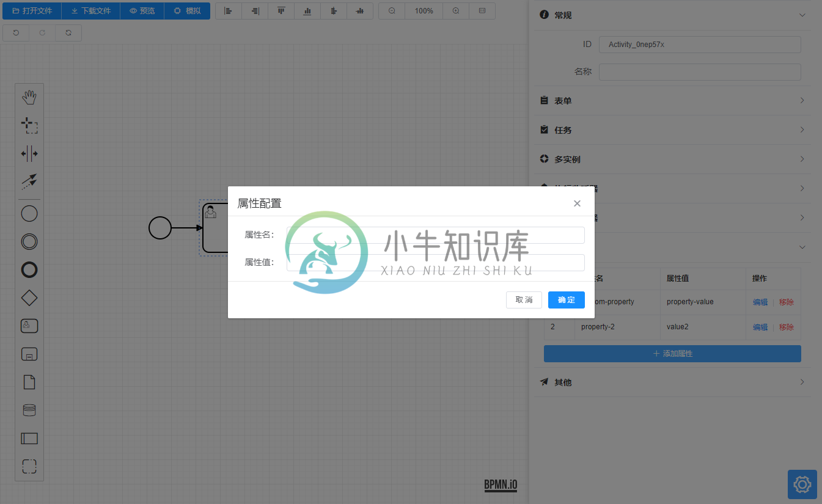
Task: Open the 预览 preview menu
Action: tap(142, 11)
